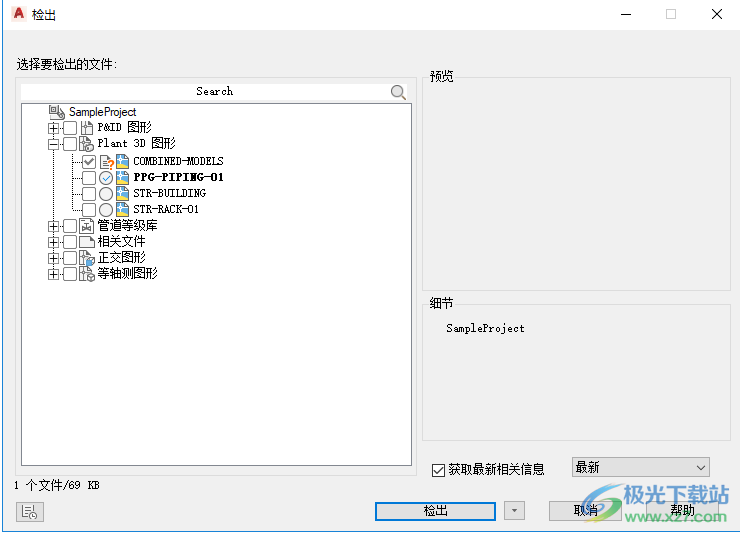
Task: Select the P&ID 图形 tree label
Action: tap(125, 127)
